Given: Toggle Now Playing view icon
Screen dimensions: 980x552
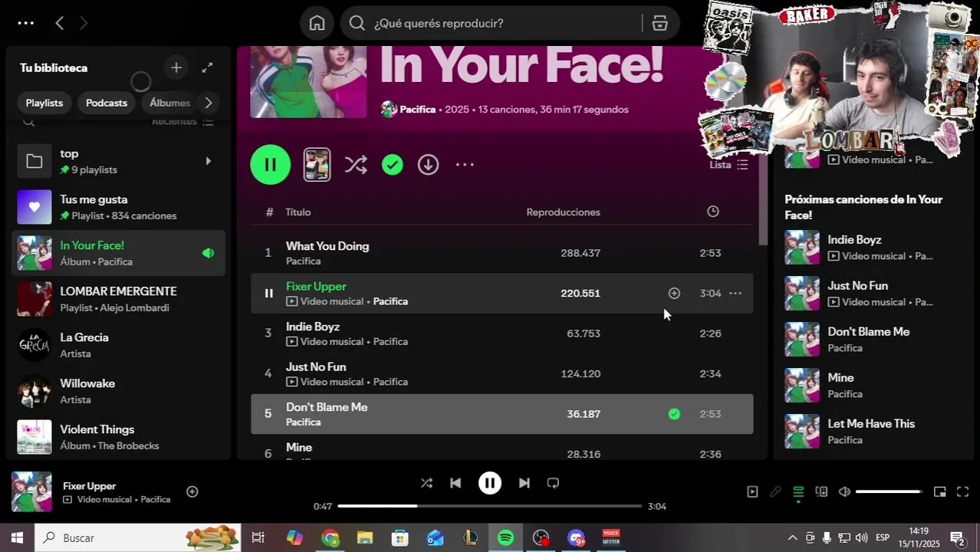Looking at the screenshot, I should point(752,491).
